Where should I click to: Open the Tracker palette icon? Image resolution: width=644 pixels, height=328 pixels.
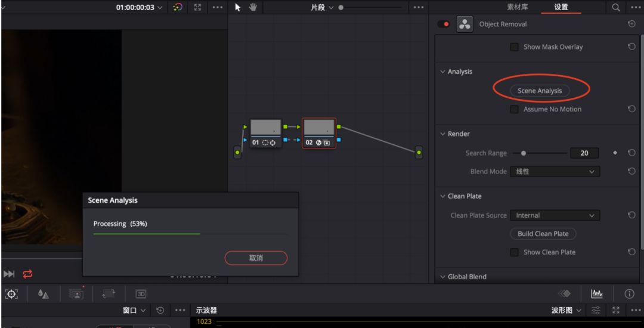[x=11, y=294]
